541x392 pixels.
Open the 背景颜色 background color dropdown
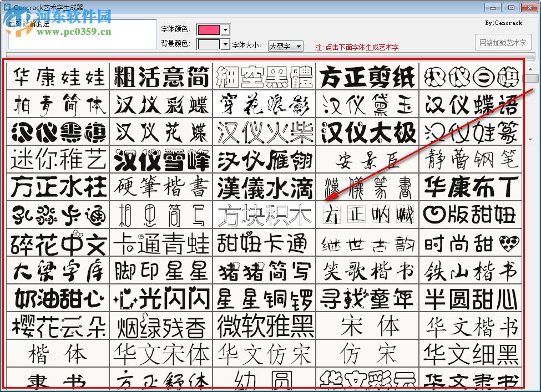click(x=224, y=44)
